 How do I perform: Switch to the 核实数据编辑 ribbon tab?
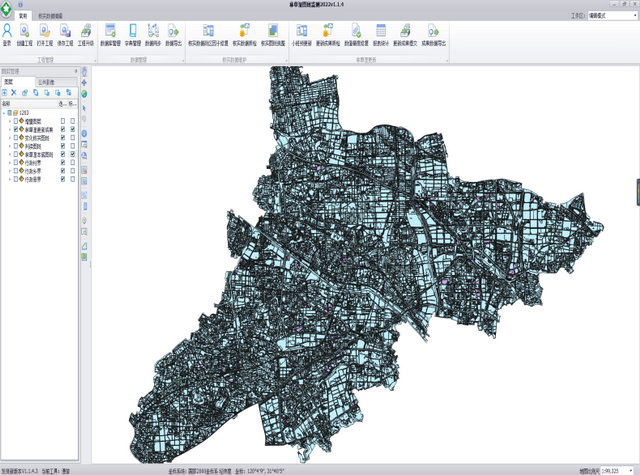click(50, 16)
